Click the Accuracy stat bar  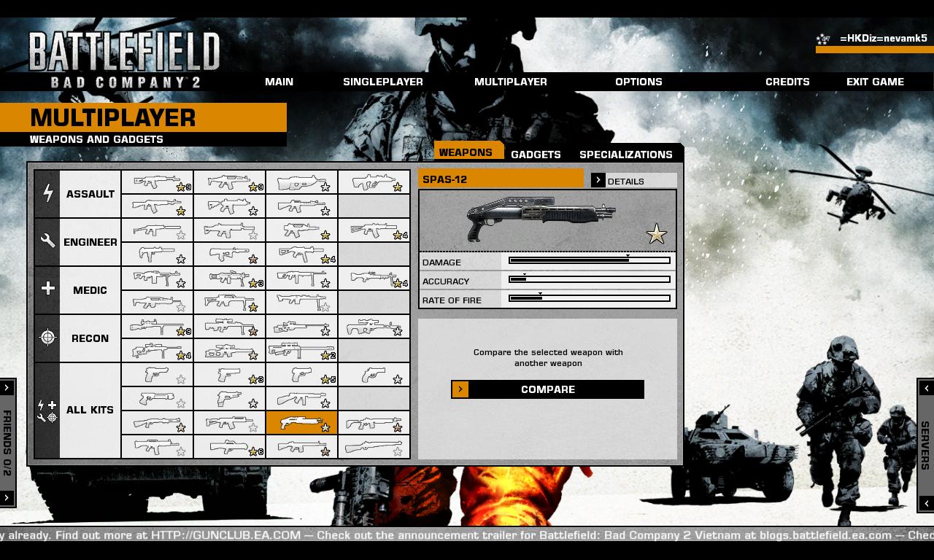(x=590, y=279)
